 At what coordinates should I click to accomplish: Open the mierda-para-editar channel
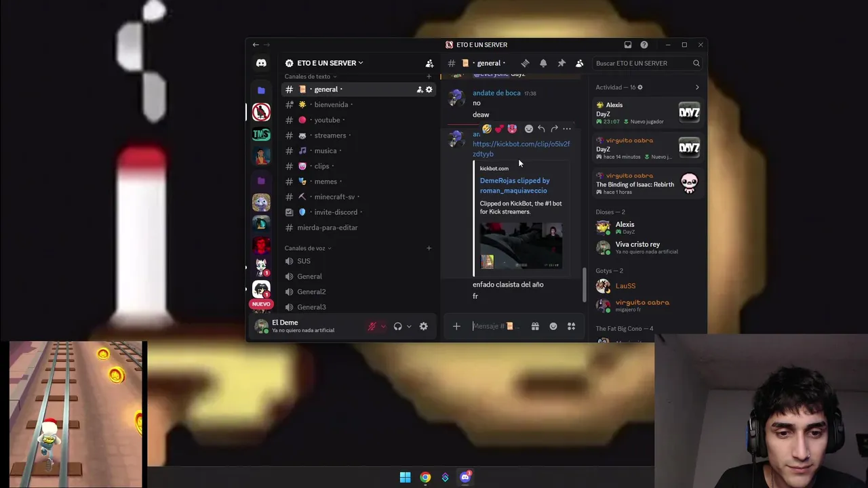358,228
